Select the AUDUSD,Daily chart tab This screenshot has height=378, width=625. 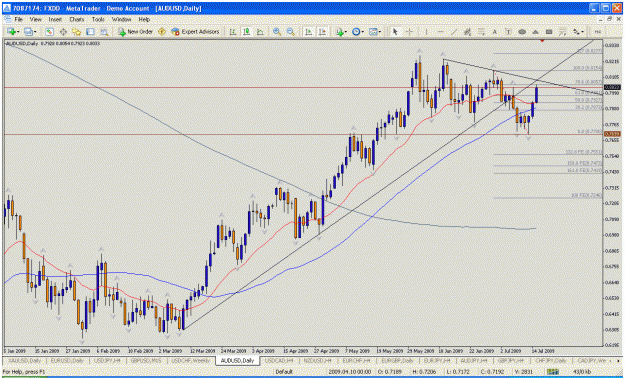pos(237,360)
